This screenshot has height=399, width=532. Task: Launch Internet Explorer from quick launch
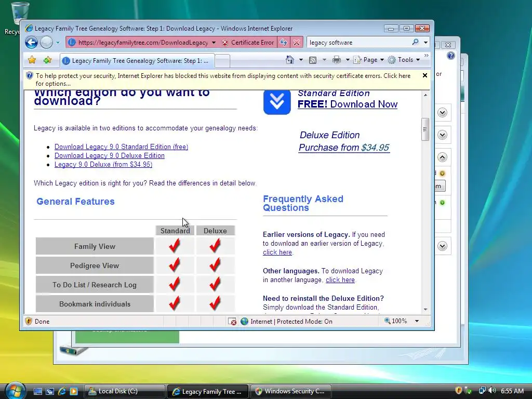(x=62, y=391)
